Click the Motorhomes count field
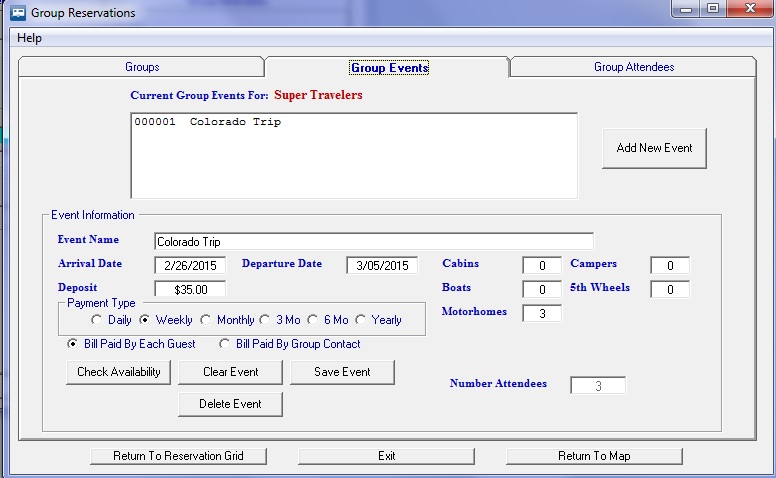Viewport: 776px width, 478px height. [542, 313]
